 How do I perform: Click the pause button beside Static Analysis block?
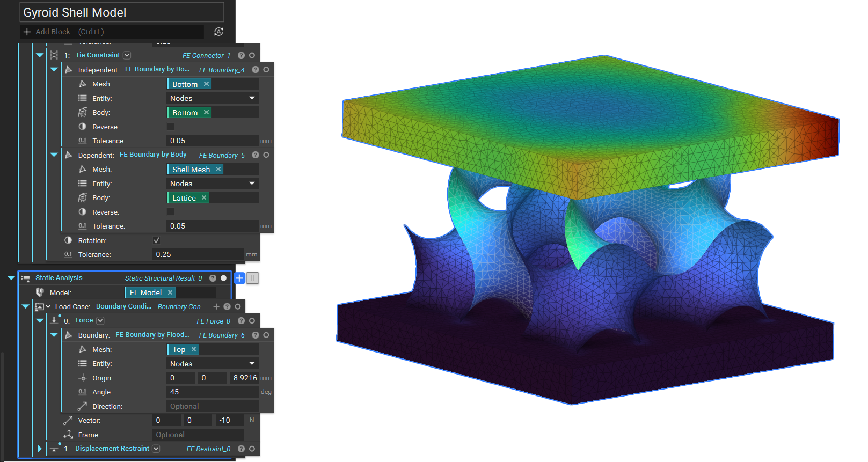[253, 278]
